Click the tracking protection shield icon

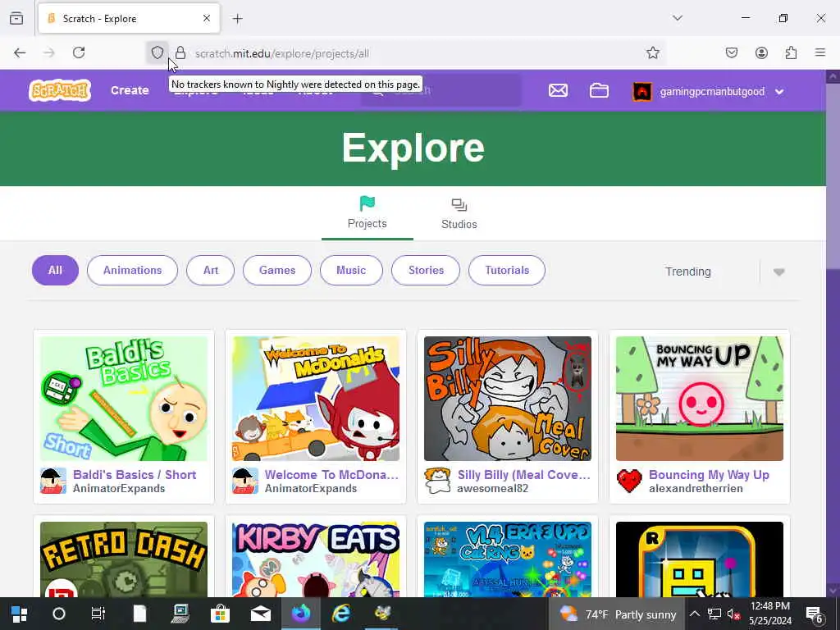click(157, 52)
